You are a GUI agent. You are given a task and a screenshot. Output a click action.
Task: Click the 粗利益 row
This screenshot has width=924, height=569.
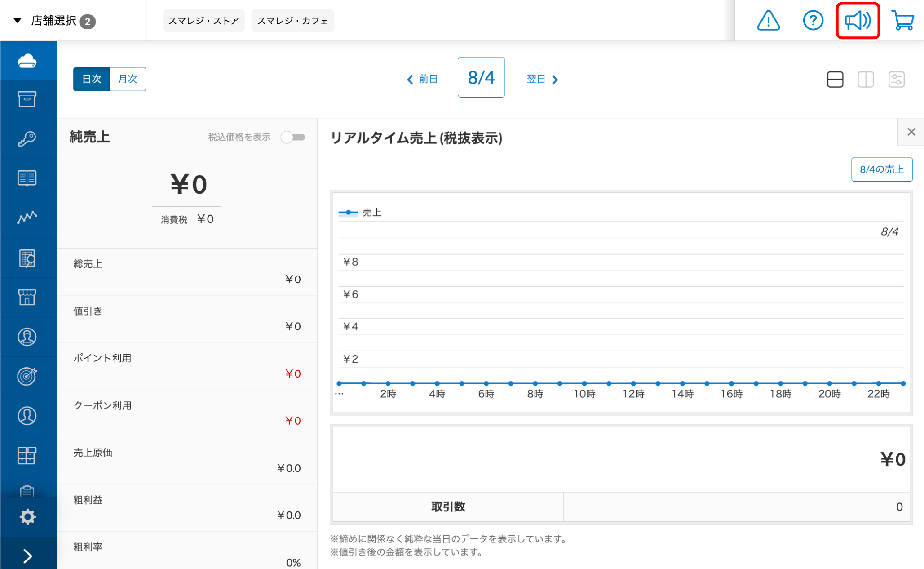click(x=187, y=508)
